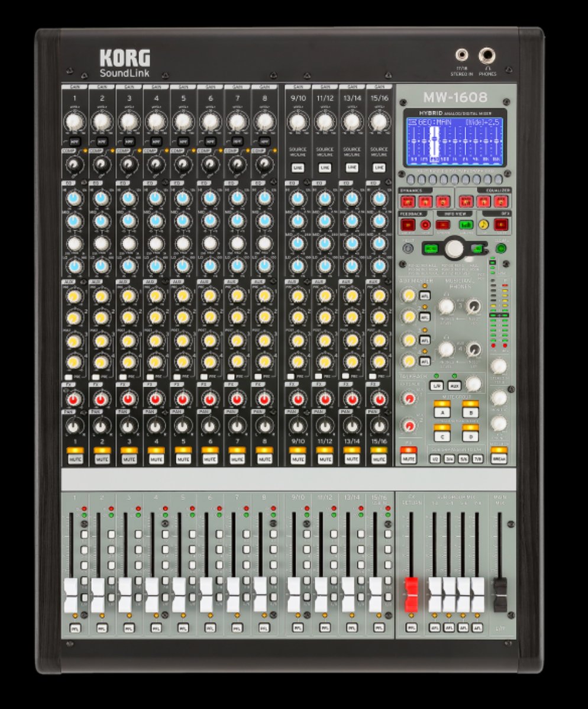Turn the 13/14 gain knob
This screenshot has width=588, height=709.
click(351, 121)
